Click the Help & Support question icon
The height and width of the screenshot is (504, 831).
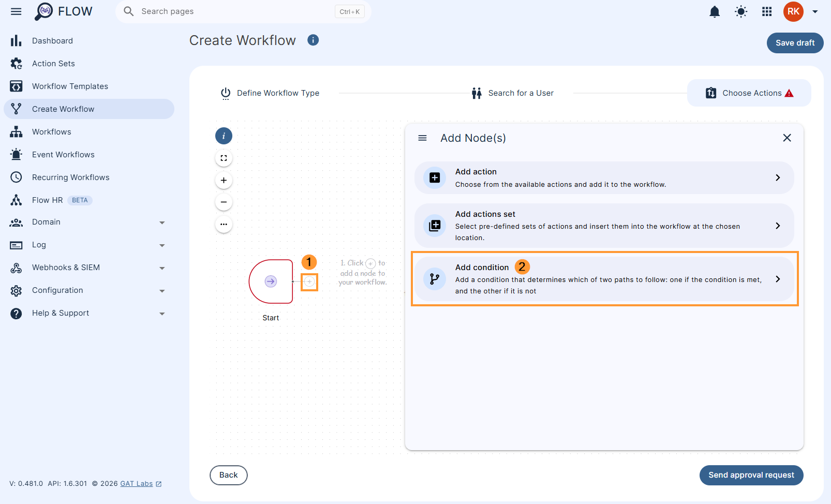pos(16,314)
